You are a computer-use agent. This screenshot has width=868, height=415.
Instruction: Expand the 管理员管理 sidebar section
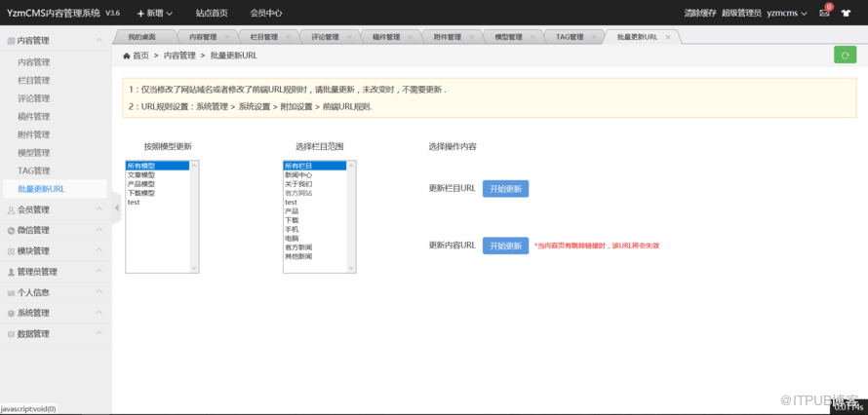pos(56,272)
